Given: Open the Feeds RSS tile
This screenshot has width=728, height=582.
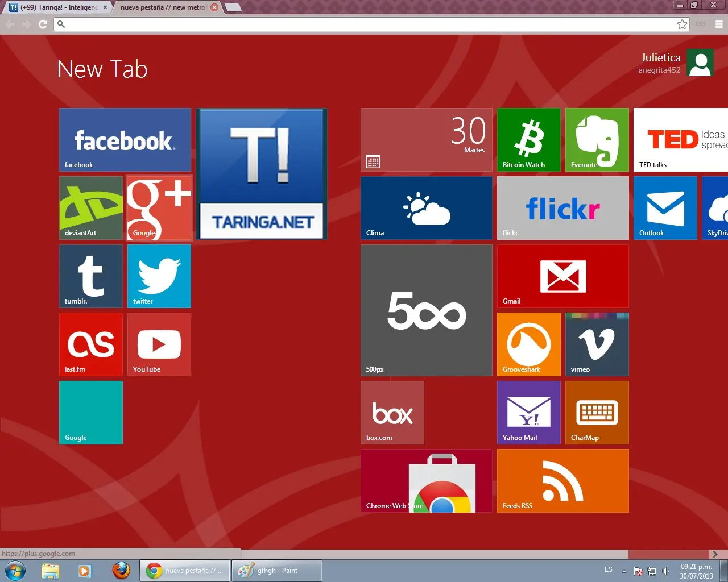Looking at the screenshot, I should pyautogui.click(x=563, y=481).
